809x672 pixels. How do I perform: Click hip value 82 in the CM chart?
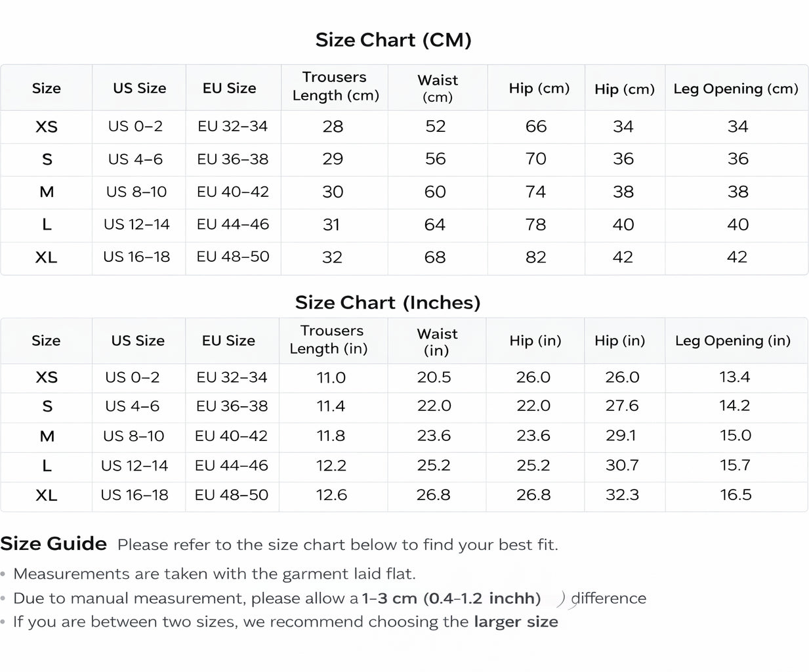coord(535,257)
